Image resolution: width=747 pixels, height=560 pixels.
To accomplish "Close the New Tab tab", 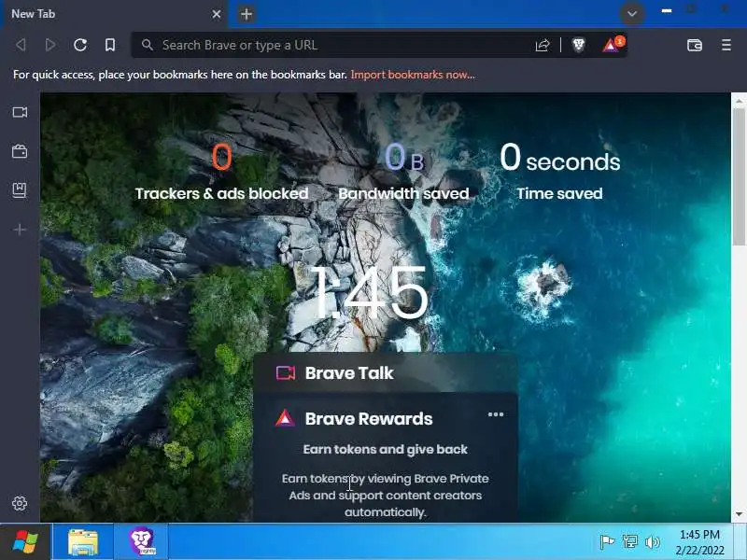I will tap(217, 14).
